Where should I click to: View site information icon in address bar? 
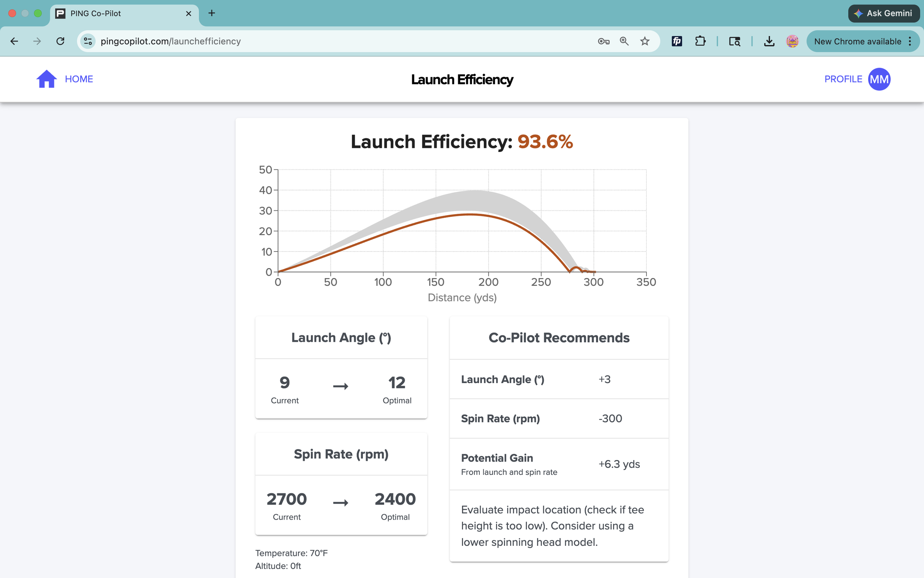click(88, 41)
